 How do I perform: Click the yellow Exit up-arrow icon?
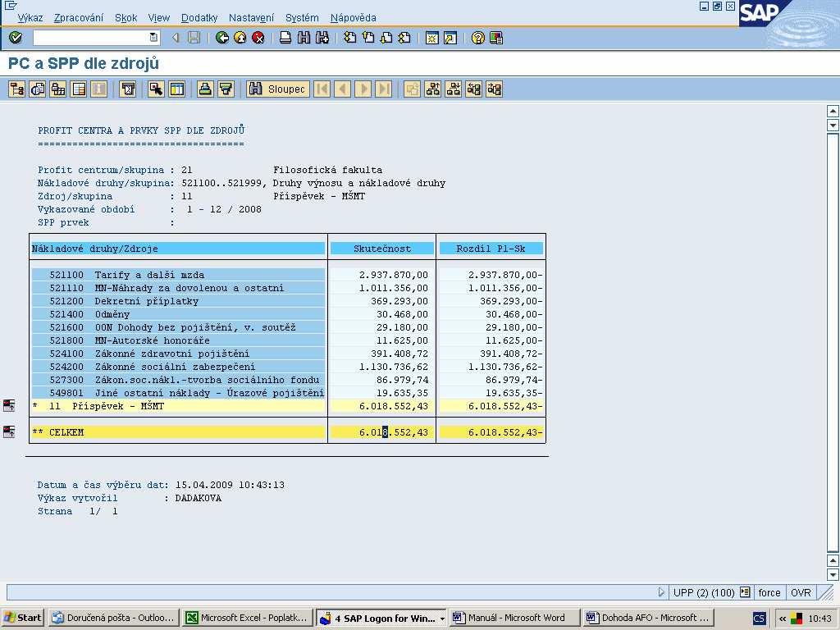[240, 38]
